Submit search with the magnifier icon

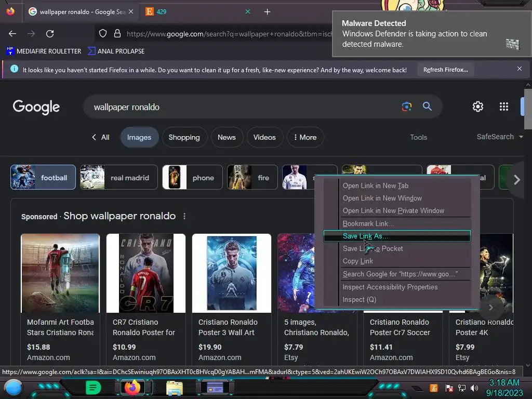pyautogui.click(x=427, y=107)
